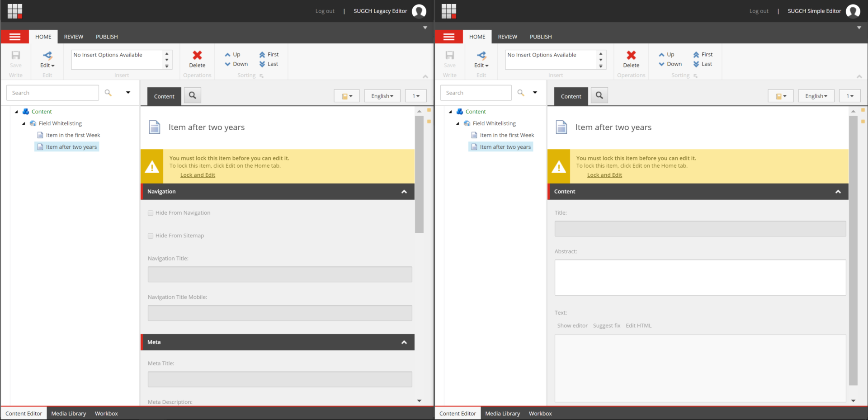The height and width of the screenshot is (420, 868).
Task: Switch to REVIEW tab in Legacy Editor
Action: [74, 37]
